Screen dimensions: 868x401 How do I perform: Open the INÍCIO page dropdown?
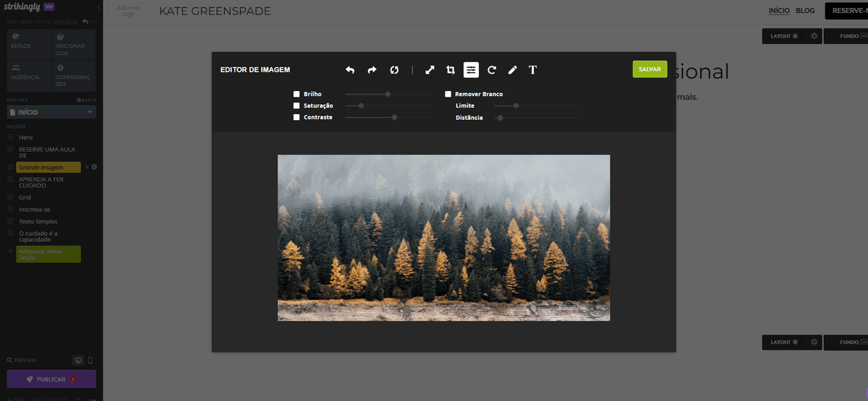coord(51,112)
